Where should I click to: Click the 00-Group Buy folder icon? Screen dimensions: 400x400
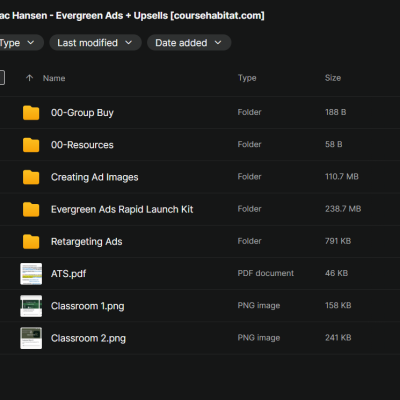[31, 113]
